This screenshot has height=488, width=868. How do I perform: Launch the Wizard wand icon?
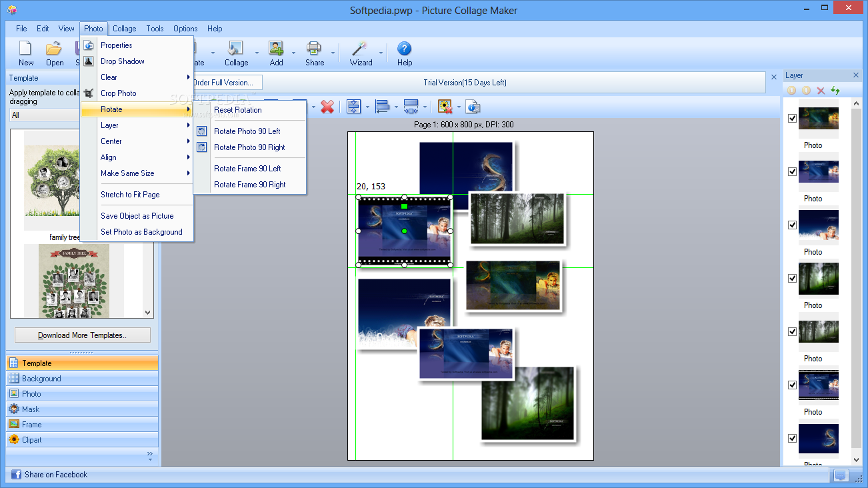click(x=360, y=49)
